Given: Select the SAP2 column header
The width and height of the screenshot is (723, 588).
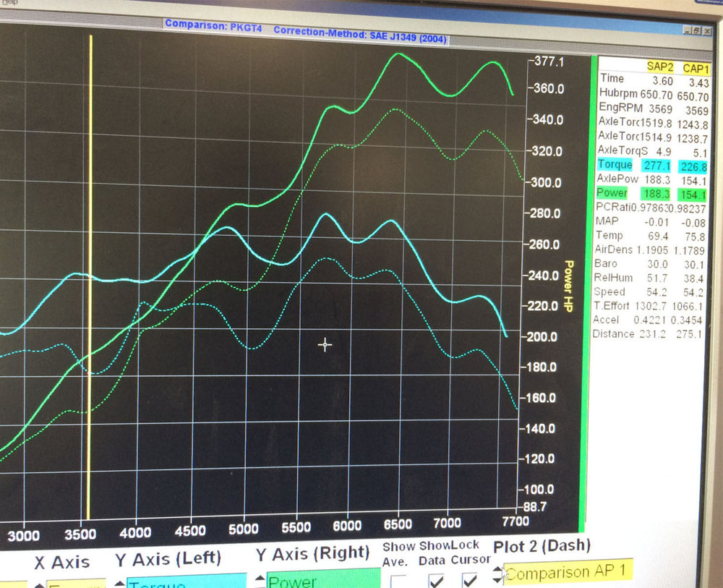Looking at the screenshot, I should point(659,66).
